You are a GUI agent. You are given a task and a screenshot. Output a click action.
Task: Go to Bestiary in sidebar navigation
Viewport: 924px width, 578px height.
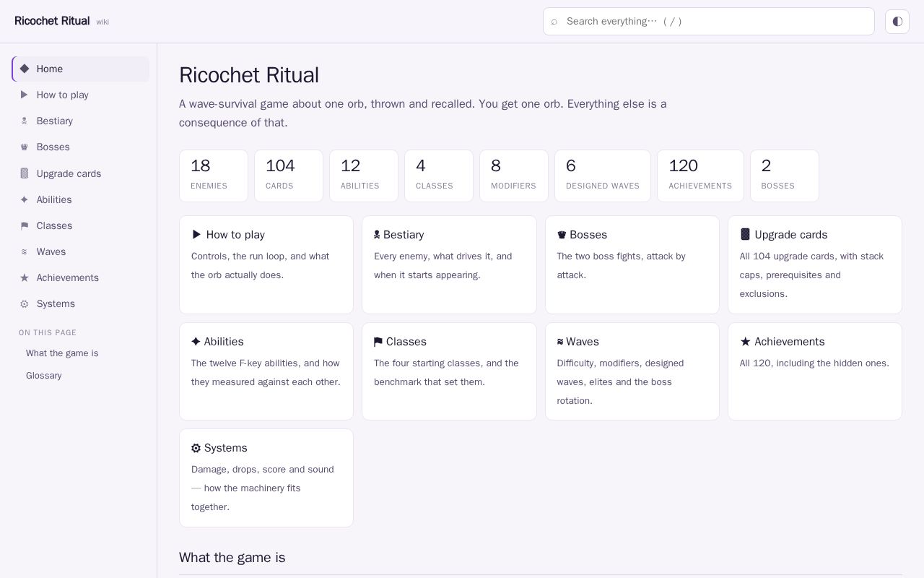coord(81,121)
